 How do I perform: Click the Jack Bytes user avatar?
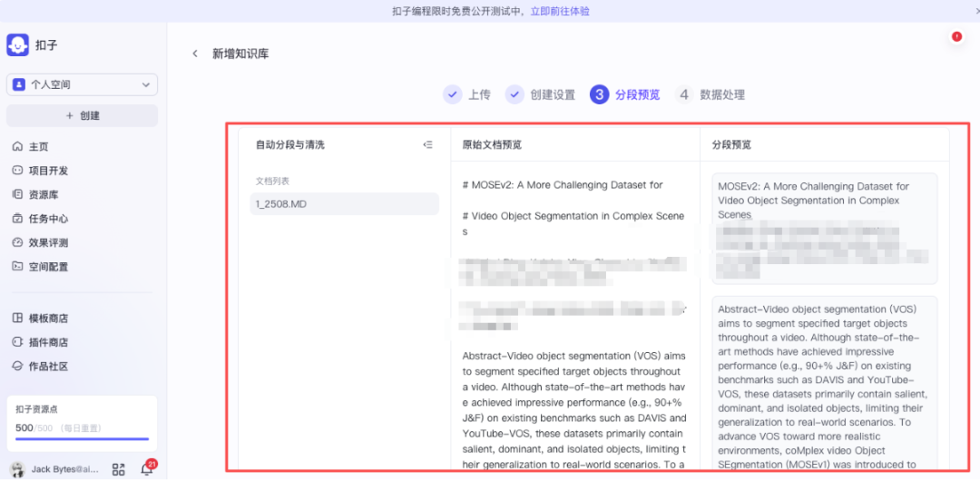point(18,470)
